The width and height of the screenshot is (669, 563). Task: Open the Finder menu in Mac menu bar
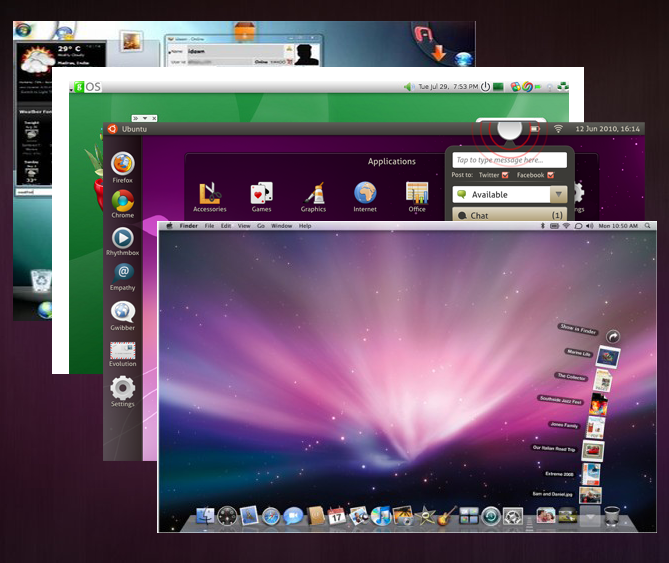click(189, 226)
